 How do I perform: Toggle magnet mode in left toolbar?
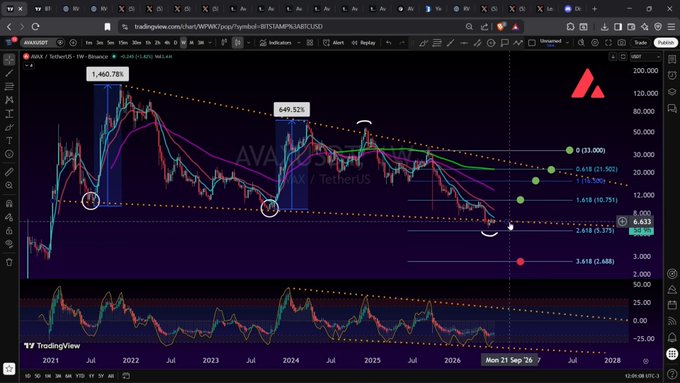pyautogui.click(x=9, y=203)
